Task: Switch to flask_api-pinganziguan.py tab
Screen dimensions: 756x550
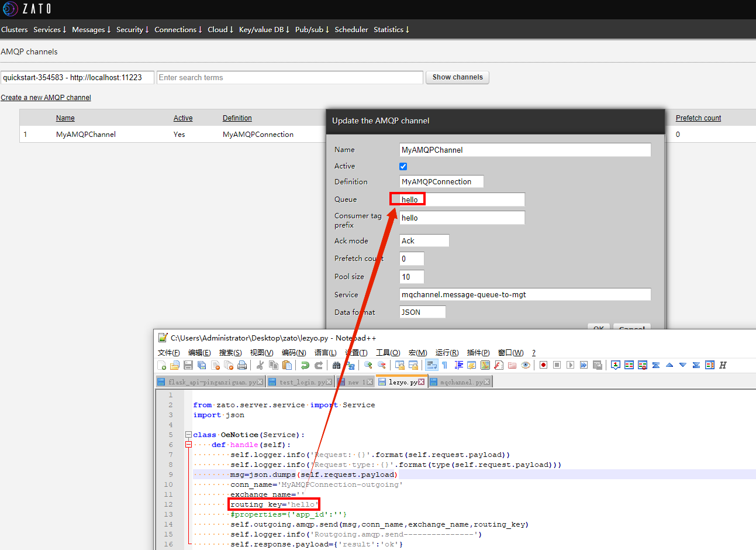Action: point(211,382)
